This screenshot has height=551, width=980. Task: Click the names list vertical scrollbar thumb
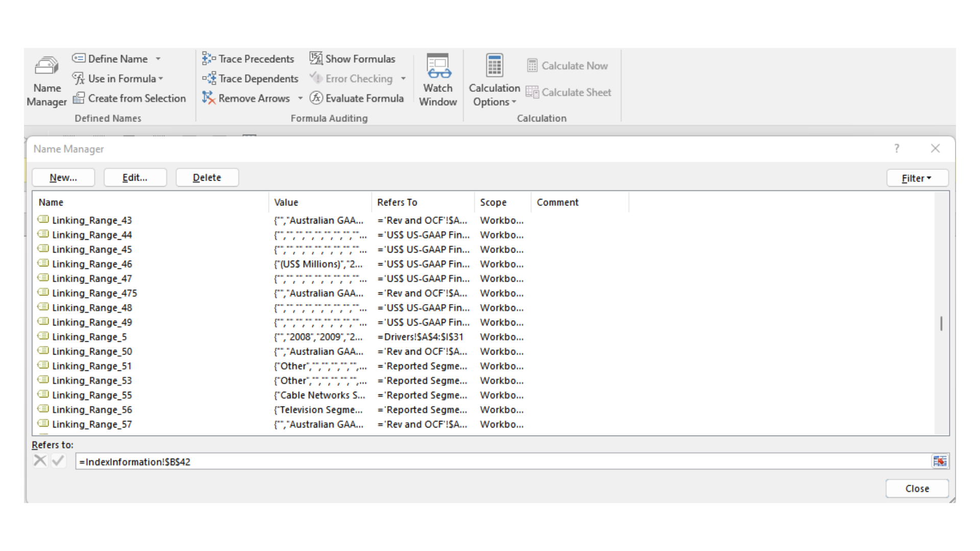click(941, 323)
